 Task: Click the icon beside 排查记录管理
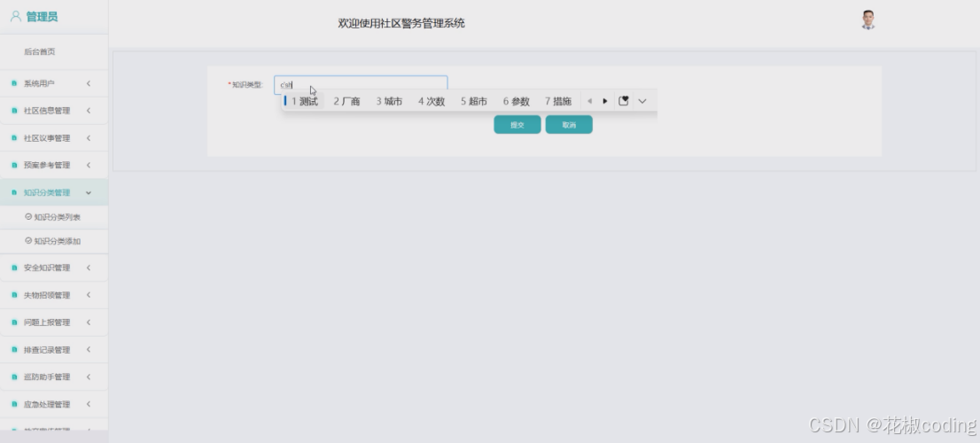click(x=14, y=350)
